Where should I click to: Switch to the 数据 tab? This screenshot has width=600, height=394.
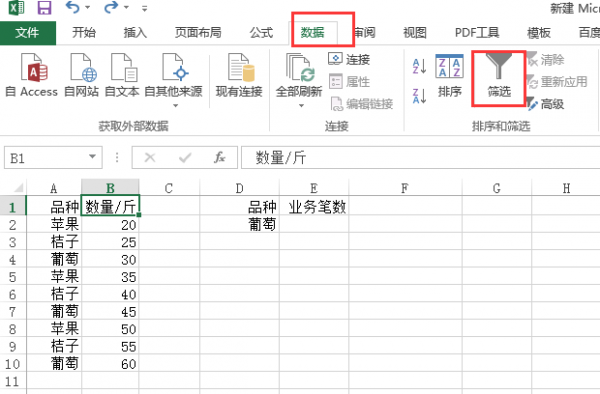(313, 33)
